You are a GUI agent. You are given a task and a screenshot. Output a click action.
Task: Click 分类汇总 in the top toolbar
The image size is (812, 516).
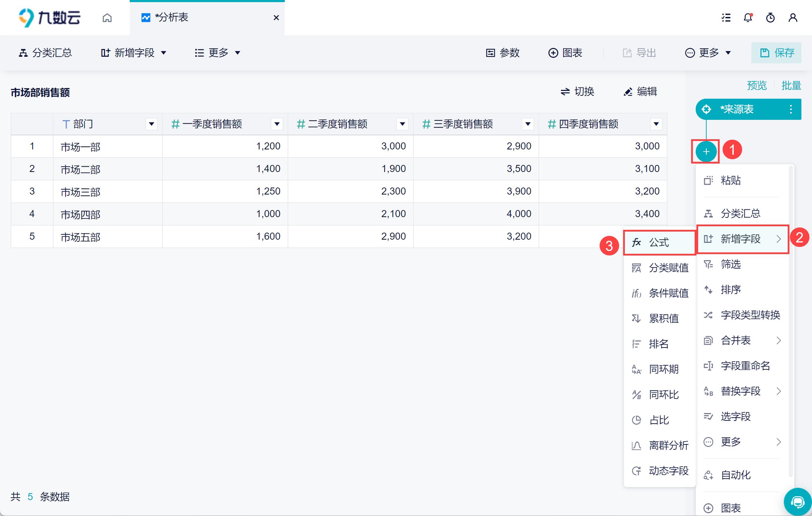(x=45, y=53)
